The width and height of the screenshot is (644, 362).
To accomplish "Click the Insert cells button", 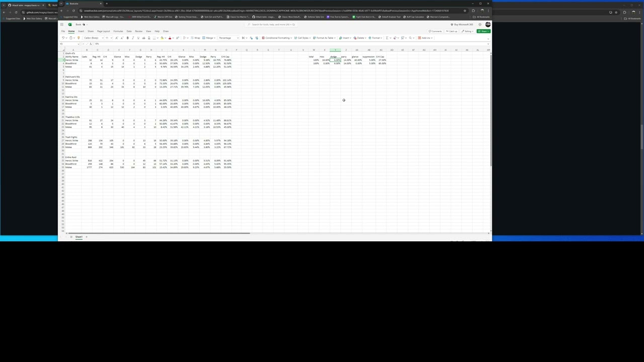I will coord(345,38).
